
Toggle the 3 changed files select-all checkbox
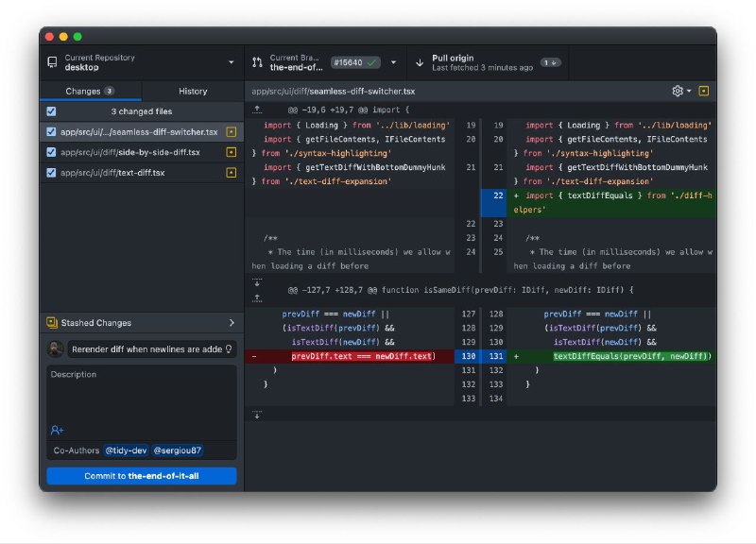coord(50,111)
